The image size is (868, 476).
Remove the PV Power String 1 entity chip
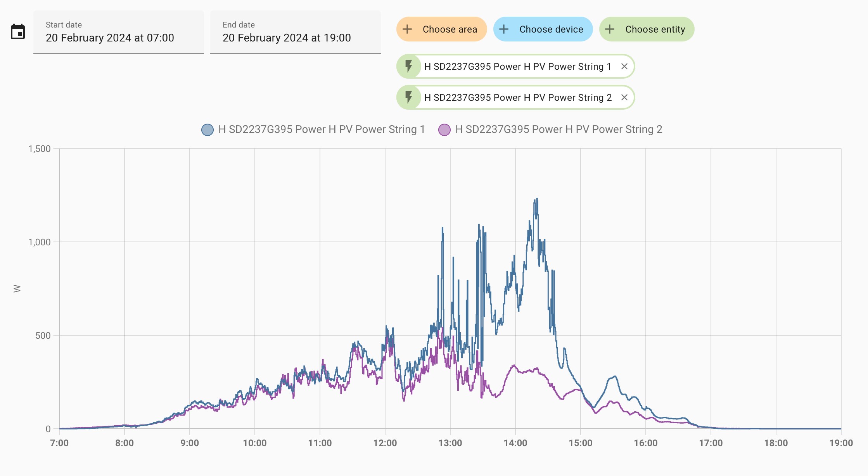624,66
